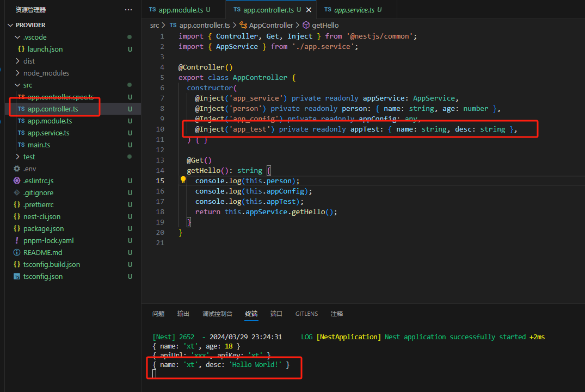Image resolution: width=585 pixels, height=392 pixels.
Task: Collapse the .vscode folder
Action: pyautogui.click(x=17, y=38)
